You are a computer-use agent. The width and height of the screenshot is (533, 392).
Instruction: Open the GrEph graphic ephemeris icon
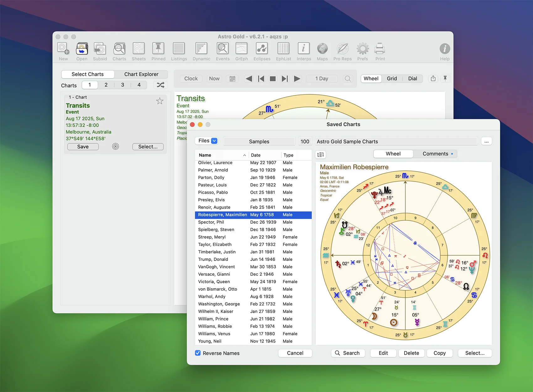tap(241, 49)
